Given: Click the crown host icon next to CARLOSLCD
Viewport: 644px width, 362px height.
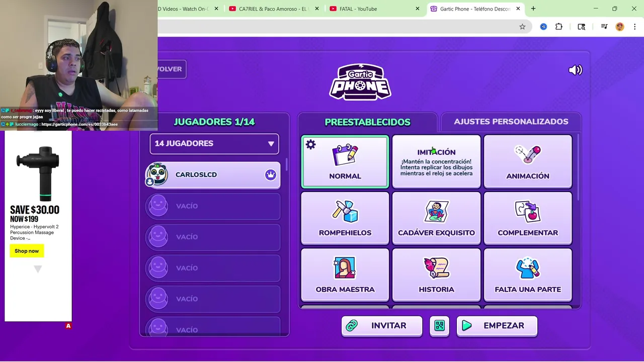Looking at the screenshot, I should click(271, 174).
